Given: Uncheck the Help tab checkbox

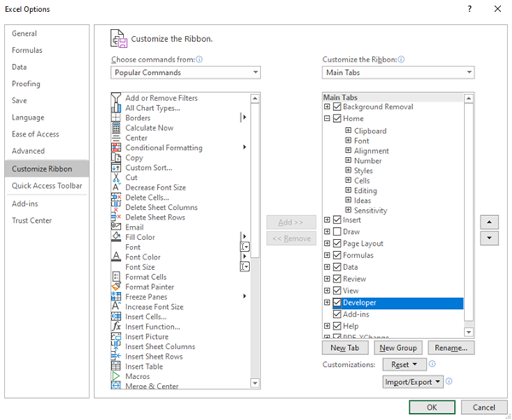Looking at the screenshot, I should (337, 326).
